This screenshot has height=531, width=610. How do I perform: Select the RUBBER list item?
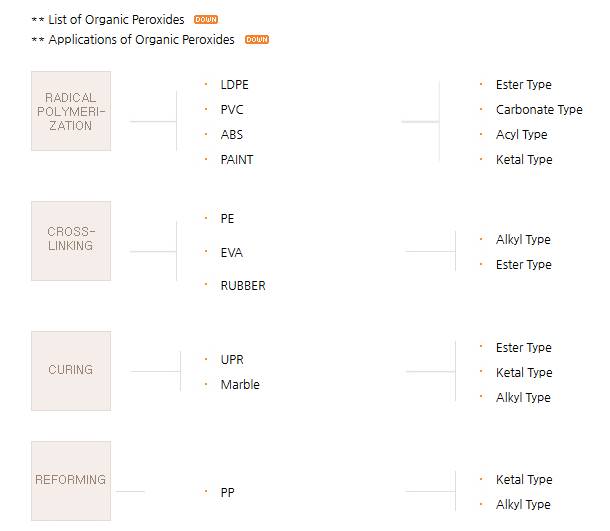click(x=243, y=286)
